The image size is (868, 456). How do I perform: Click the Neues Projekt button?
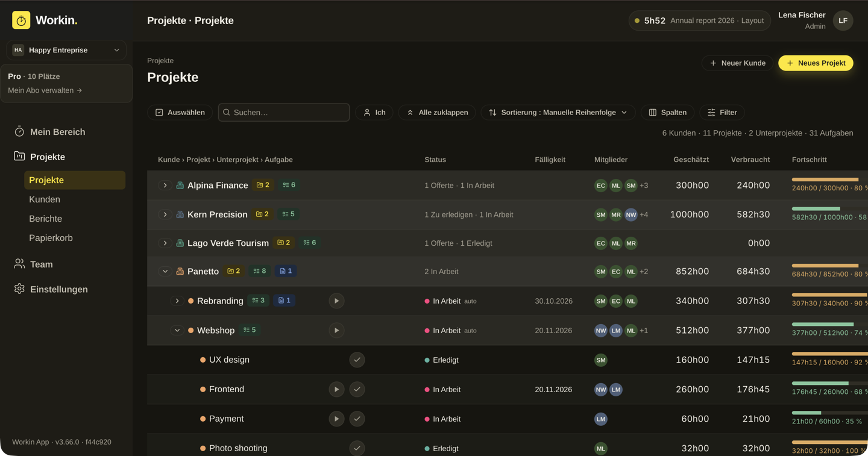816,63
